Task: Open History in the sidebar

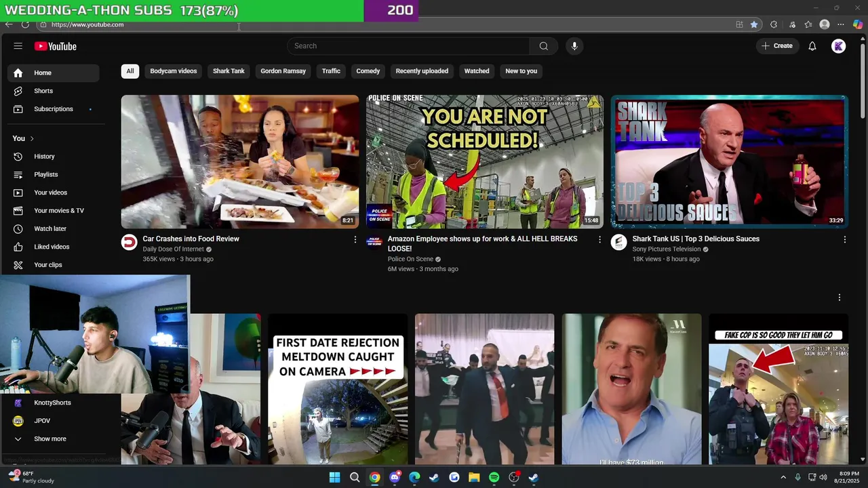Action: coord(54,157)
